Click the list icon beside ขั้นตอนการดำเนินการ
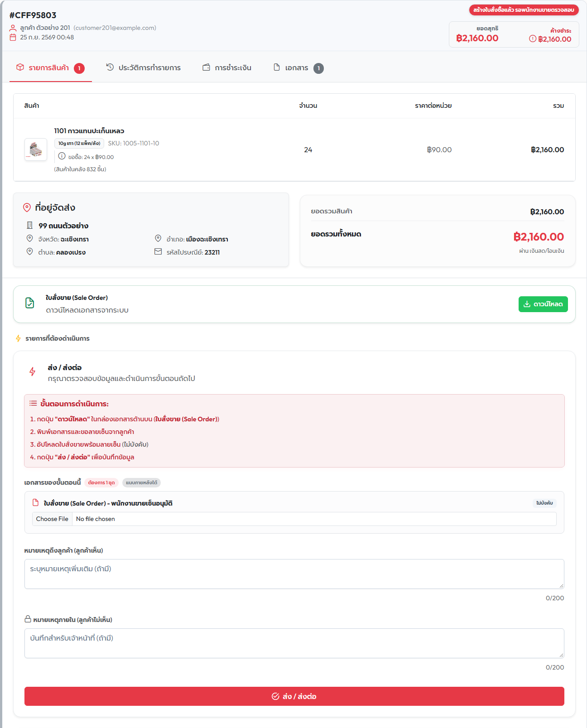This screenshot has height=728, width=587. click(x=33, y=403)
